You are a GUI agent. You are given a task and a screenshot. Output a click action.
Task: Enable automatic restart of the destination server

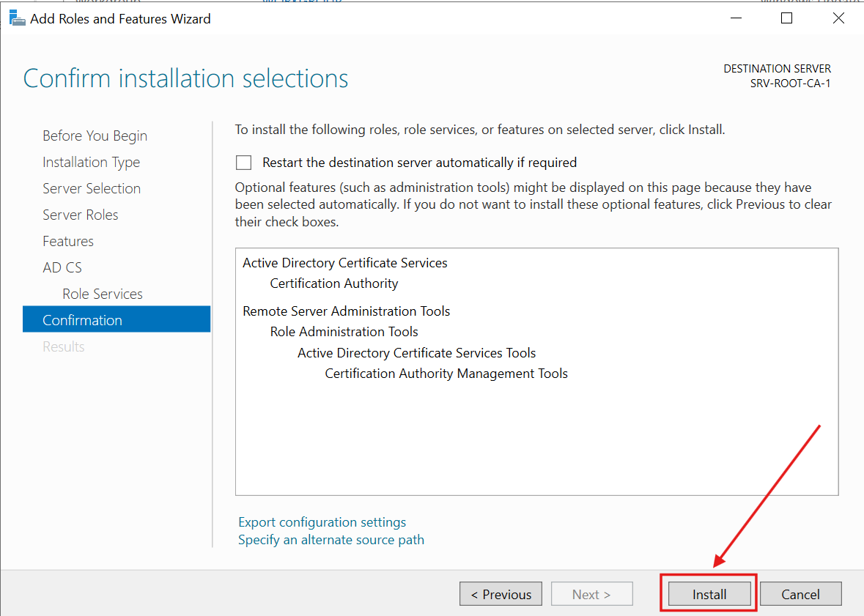tap(243, 162)
